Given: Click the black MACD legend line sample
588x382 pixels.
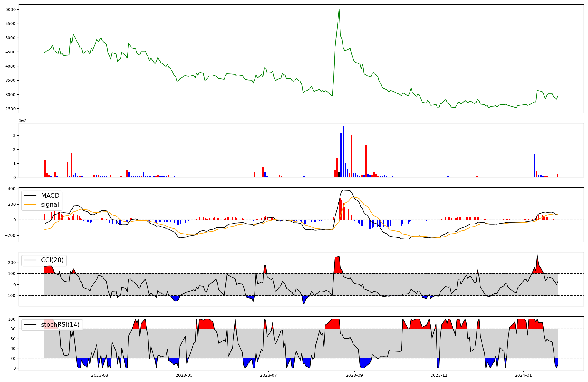Looking at the screenshot, I should pyautogui.click(x=30, y=196).
